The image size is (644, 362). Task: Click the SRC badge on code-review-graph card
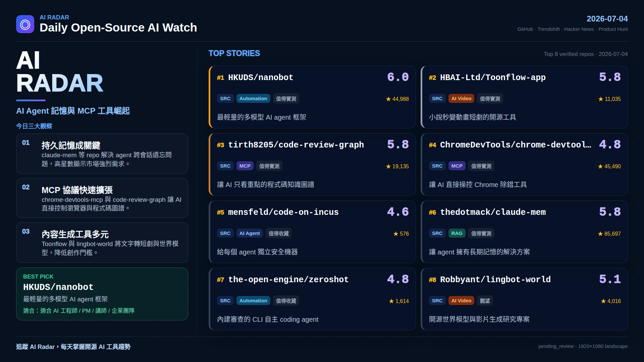click(x=225, y=166)
